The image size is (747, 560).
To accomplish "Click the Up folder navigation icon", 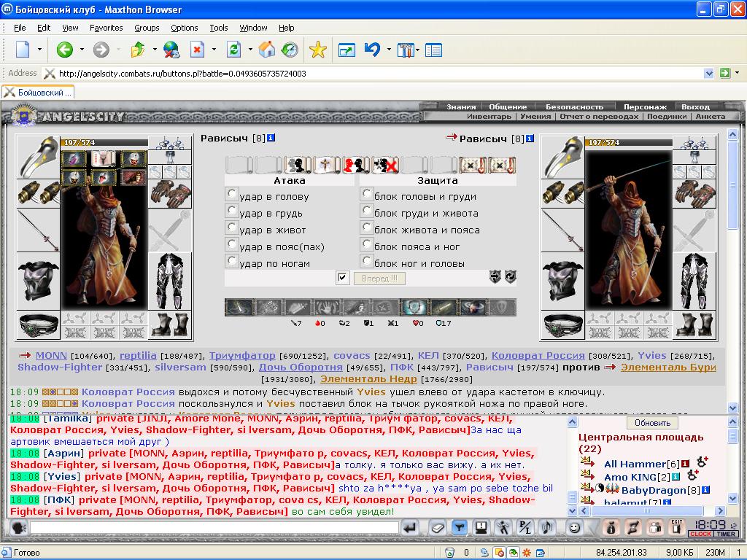I will (x=138, y=50).
